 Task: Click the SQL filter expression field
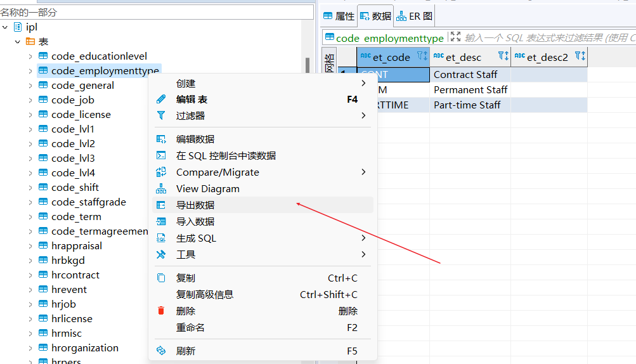[550, 38]
